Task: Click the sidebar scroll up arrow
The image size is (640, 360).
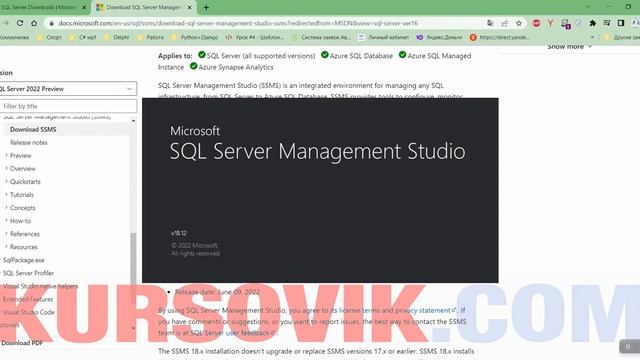Action: pyautogui.click(x=133, y=121)
